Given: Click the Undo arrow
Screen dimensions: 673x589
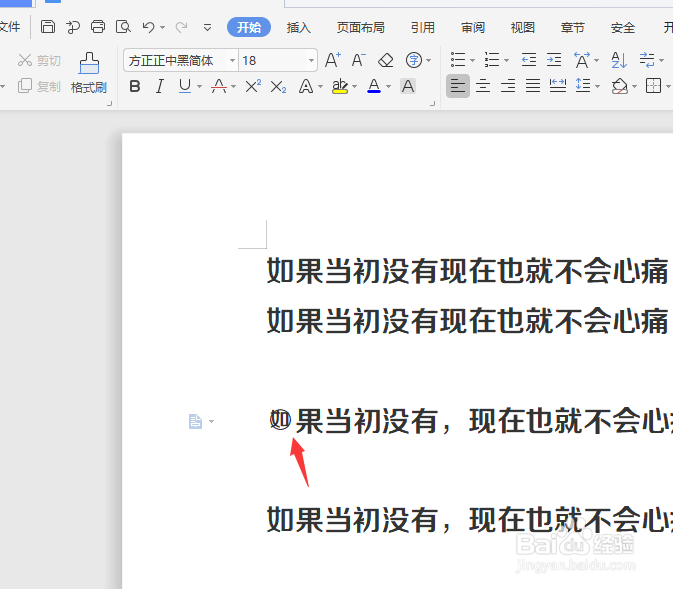Looking at the screenshot, I should (x=149, y=27).
